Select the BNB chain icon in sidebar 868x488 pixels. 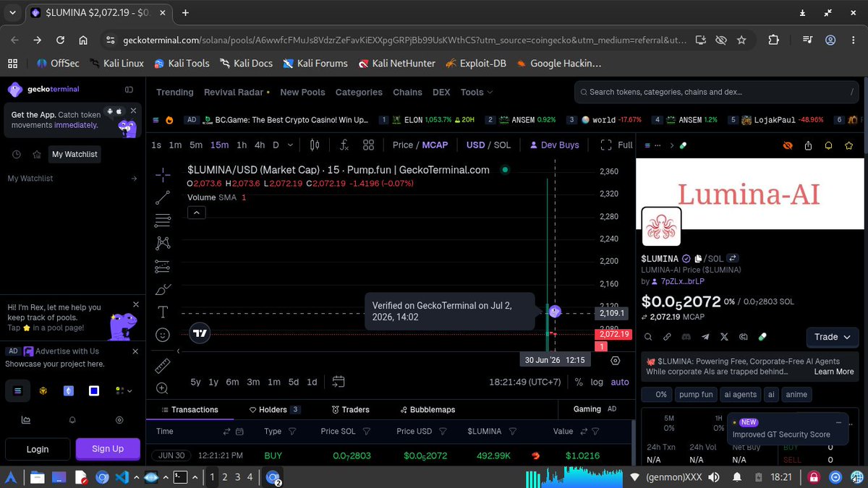[x=43, y=390]
